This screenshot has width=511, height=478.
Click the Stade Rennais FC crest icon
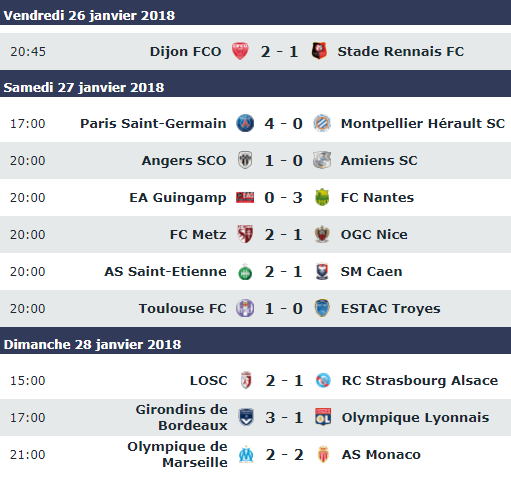[x=319, y=51]
